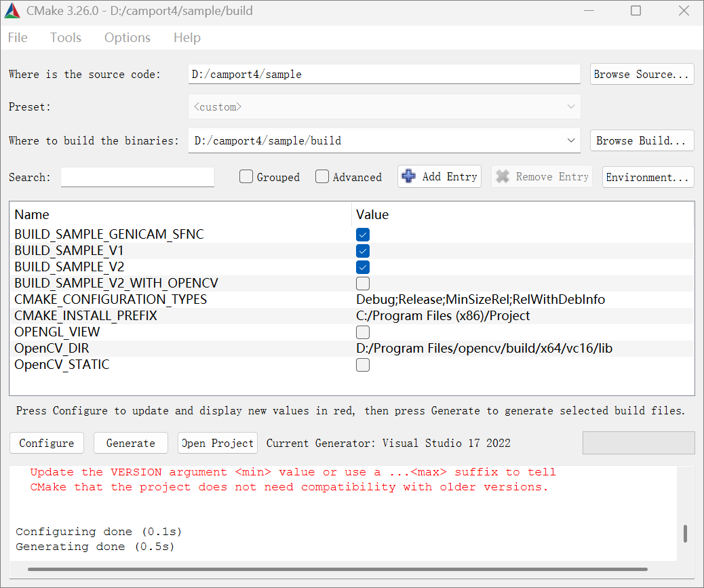
Task: Click the output log horizontal scrollbar
Action: (x=338, y=569)
